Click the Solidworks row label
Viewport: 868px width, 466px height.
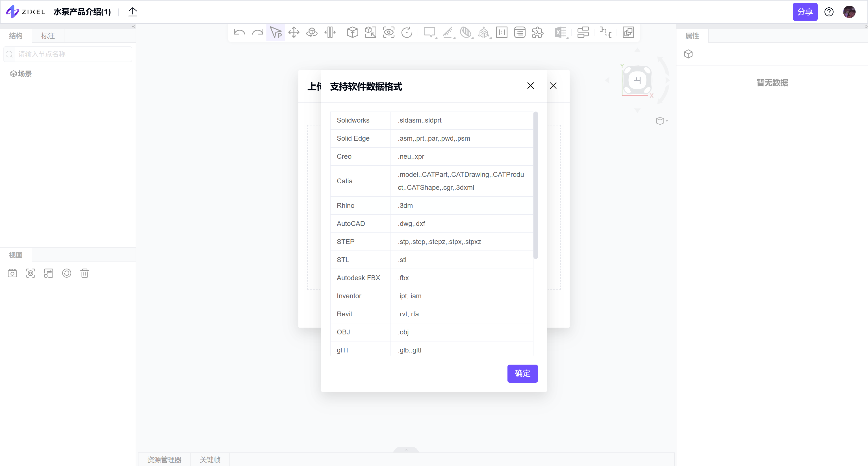[353, 120]
